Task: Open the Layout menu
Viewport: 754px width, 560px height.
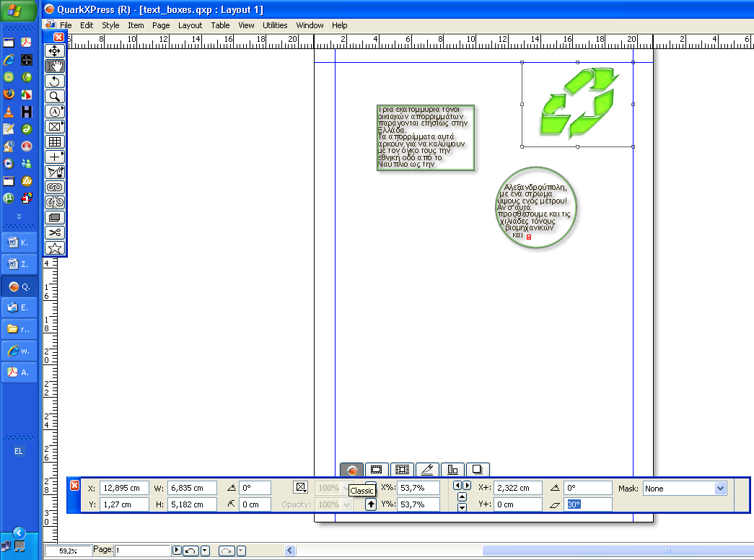Action: pos(190,25)
